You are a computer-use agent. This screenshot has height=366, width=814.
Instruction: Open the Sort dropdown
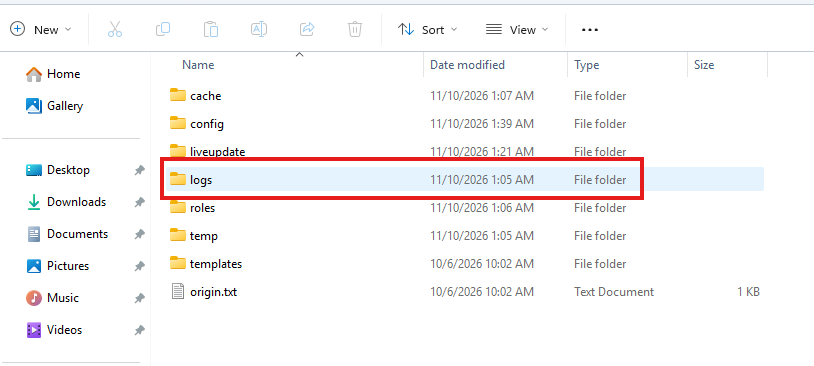(427, 30)
